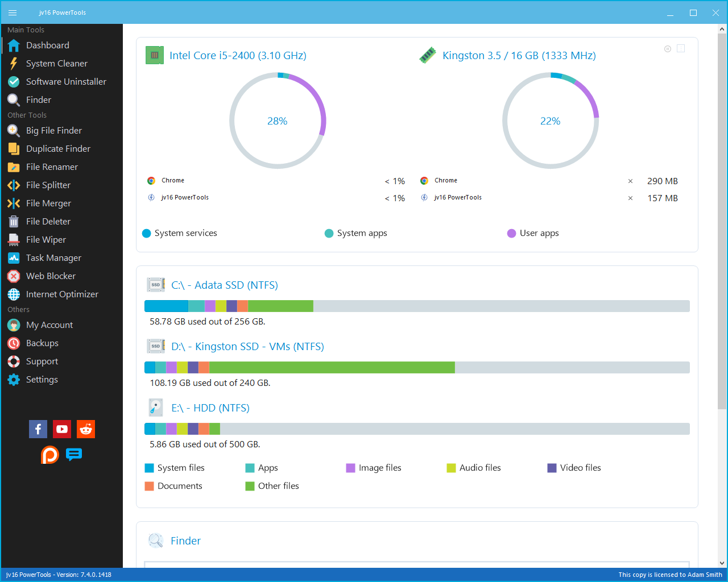Screen dimensions: 728x582
Task: Click the File Renamer folder icon
Action: (x=14, y=167)
